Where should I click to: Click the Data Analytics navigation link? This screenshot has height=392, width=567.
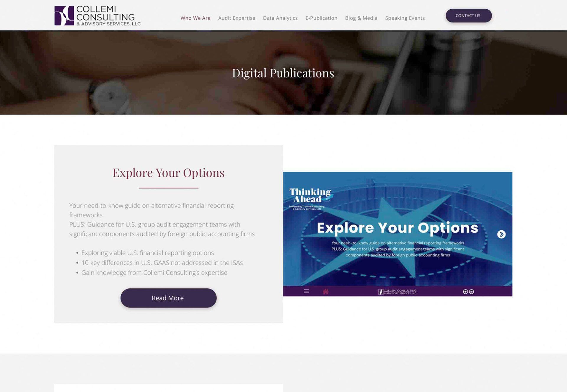(x=281, y=18)
